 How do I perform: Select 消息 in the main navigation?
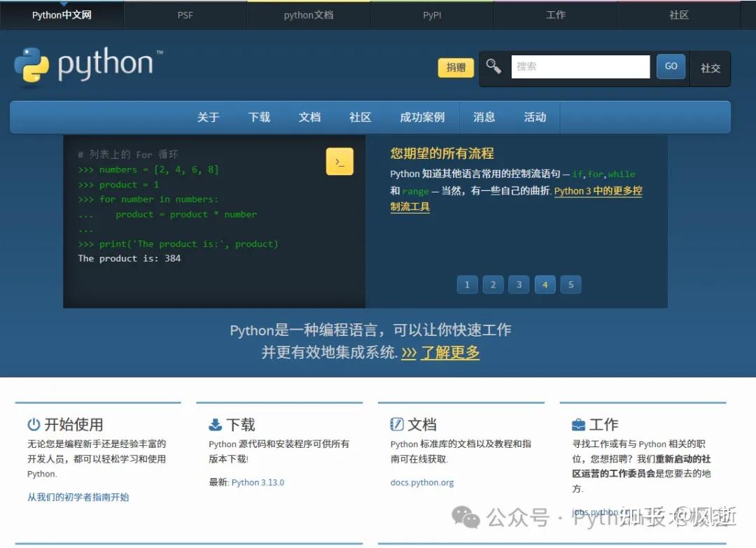point(484,117)
